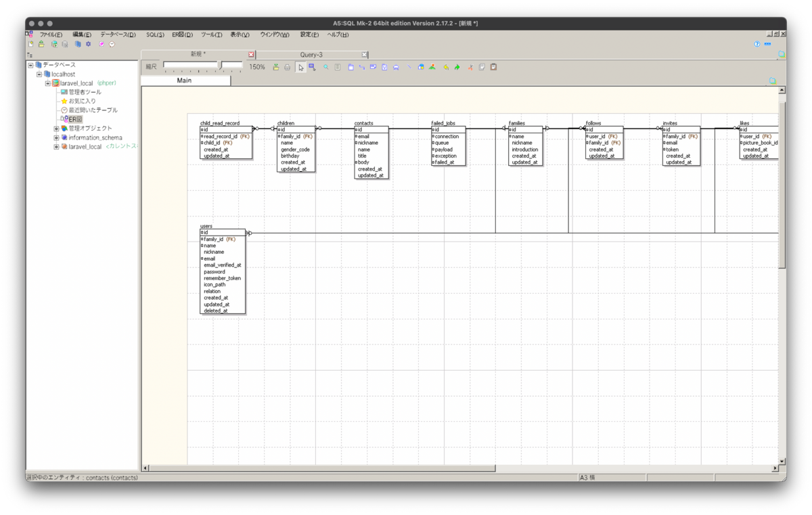This screenshot has width=812, height=515.
Task: Expand the 管理オブジェクト tree node
Action: pyautogui.click(x=56, y=127)
